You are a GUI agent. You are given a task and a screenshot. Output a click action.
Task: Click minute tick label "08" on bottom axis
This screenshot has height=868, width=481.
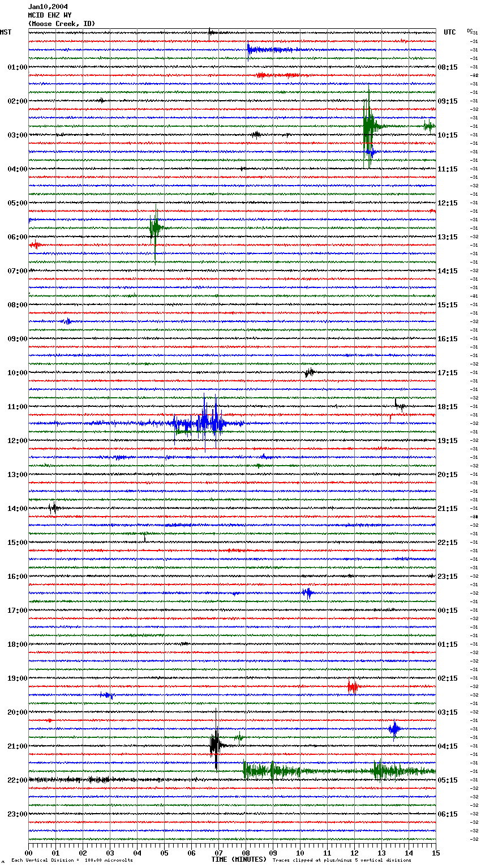(246, 852)
